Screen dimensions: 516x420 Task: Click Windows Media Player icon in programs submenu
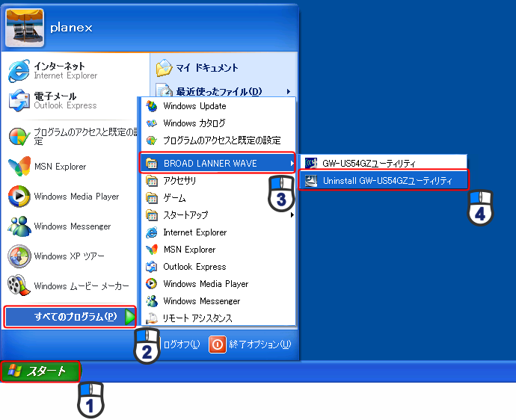pyautogui.click(x=151, y=283)
